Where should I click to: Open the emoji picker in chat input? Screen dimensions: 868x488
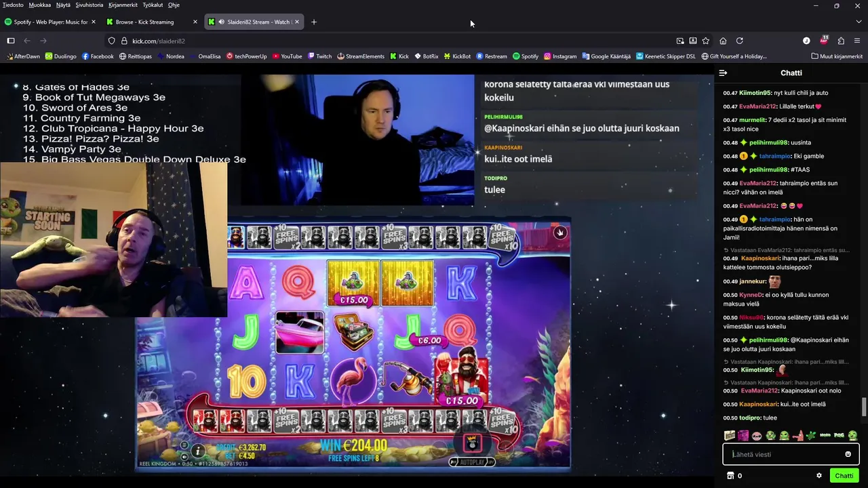[848, 454]
